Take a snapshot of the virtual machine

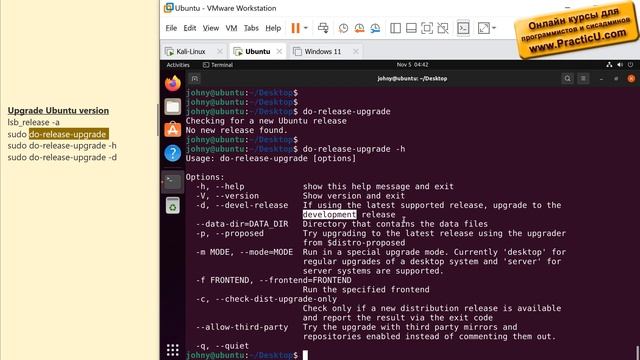(343, 28)
